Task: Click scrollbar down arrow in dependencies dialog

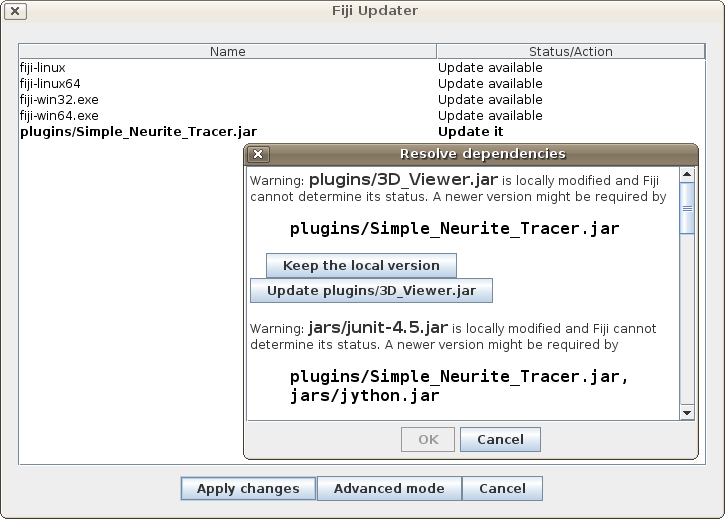Action: (x=687, y=413)
